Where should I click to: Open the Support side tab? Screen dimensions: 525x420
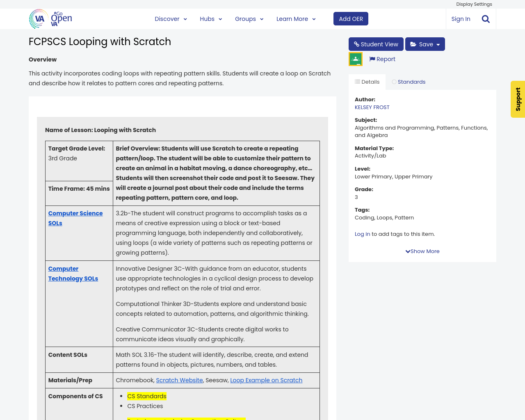pyautogui.click(x=518, y=99)
